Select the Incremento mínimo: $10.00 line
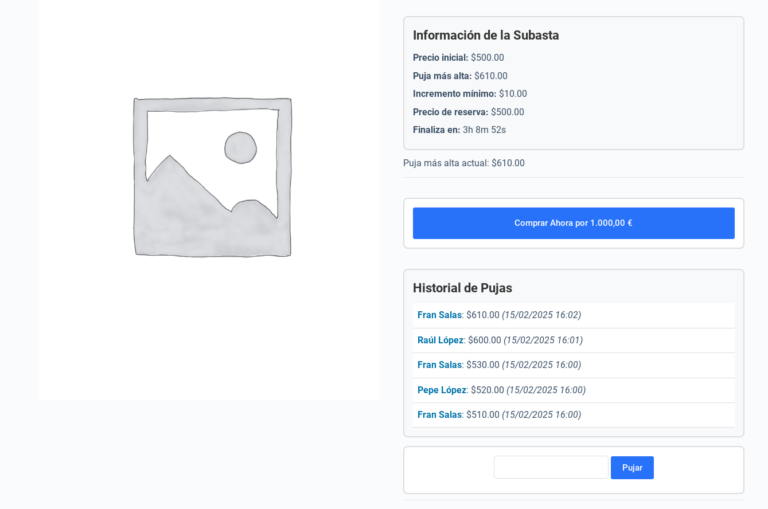Viewport: 768px width, 509px height. tap(470, 94)
